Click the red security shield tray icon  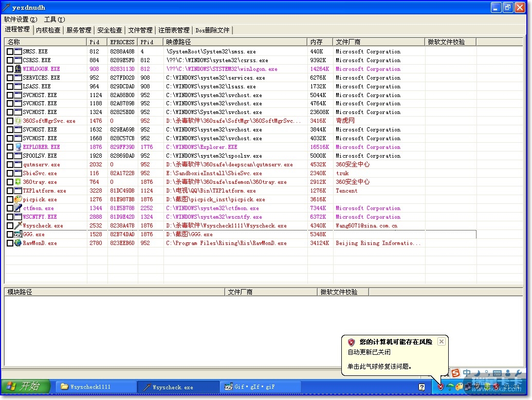440,387
